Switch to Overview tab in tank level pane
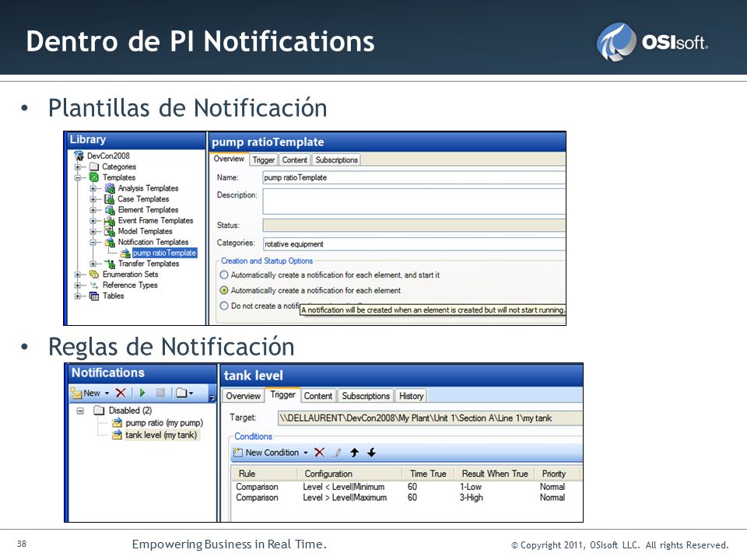This screenshot has height=560, width=747. pyautogui.click(x=243, y=396)
